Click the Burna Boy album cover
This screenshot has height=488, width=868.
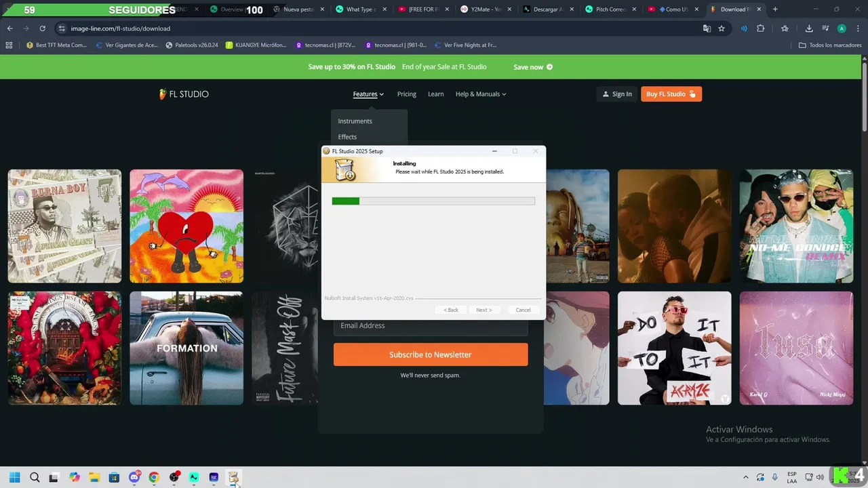(x=64, y=226)
